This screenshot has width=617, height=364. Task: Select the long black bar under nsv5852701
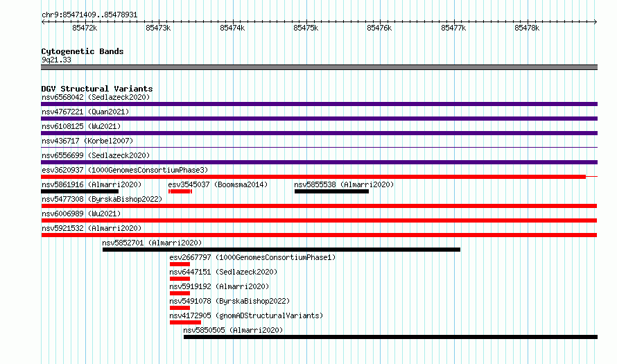point(281,250)
